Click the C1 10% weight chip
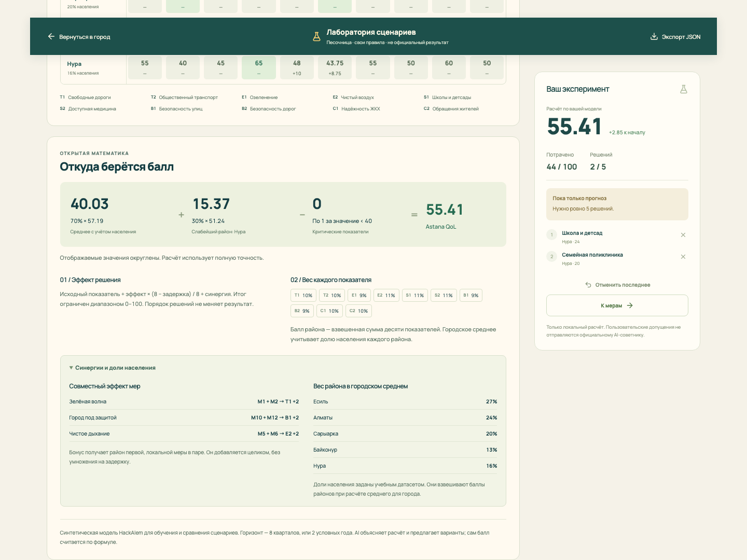The width and height of the screenshot is (747, 560). pos(329,311)
